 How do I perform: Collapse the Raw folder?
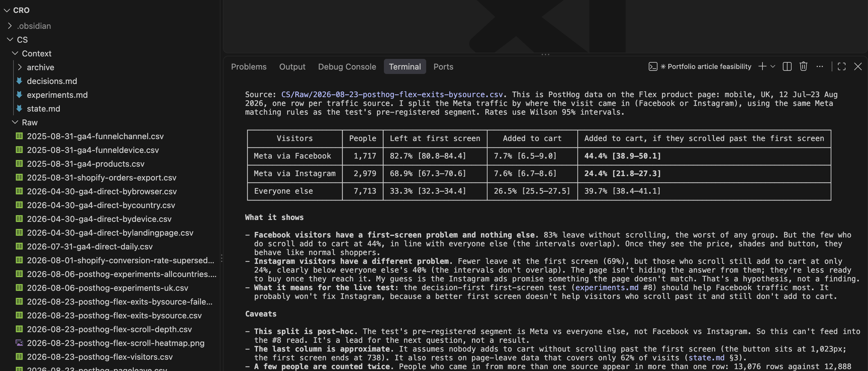pos(15,122)
